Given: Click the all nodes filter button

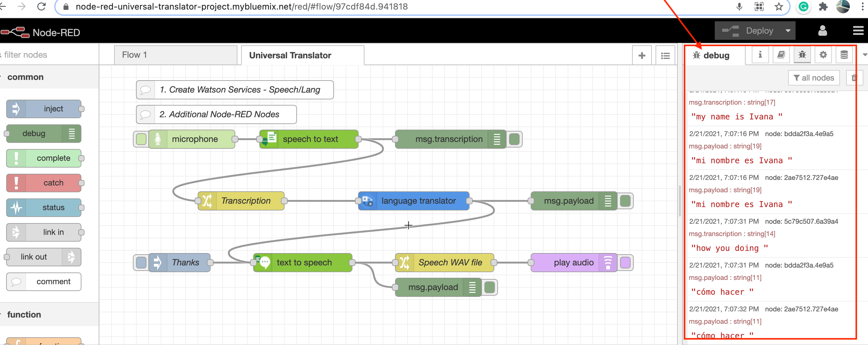Looking at the screenshot, I should coord(813,78).
